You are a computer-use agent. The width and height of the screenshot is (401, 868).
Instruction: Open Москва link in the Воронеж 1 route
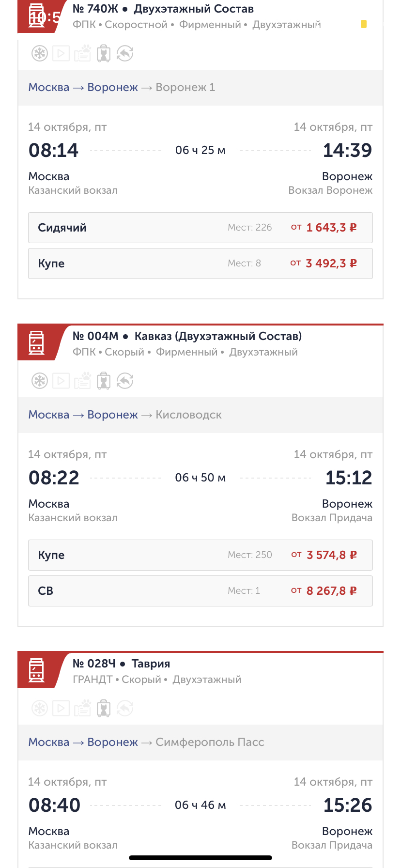click(x=49, y=87)
